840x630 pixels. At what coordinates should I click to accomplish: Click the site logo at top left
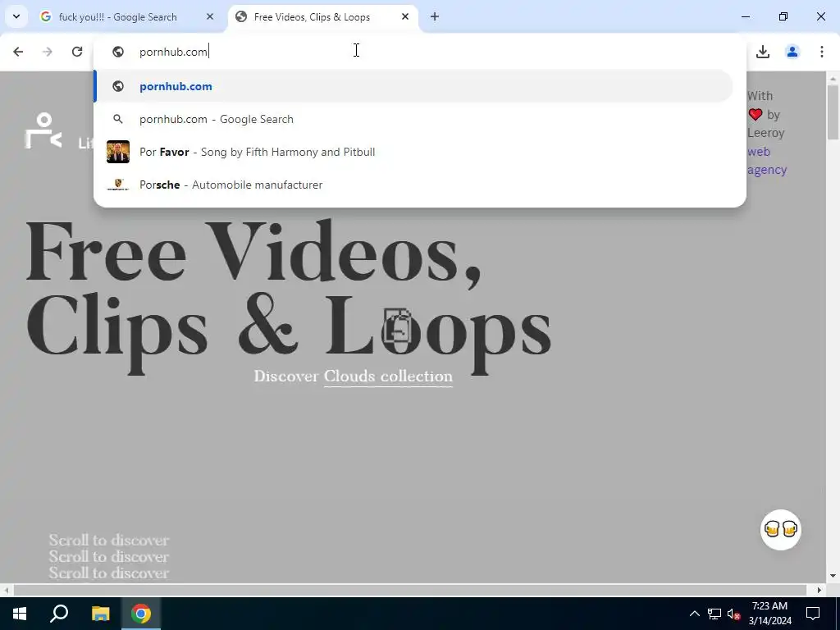(43, 130)
